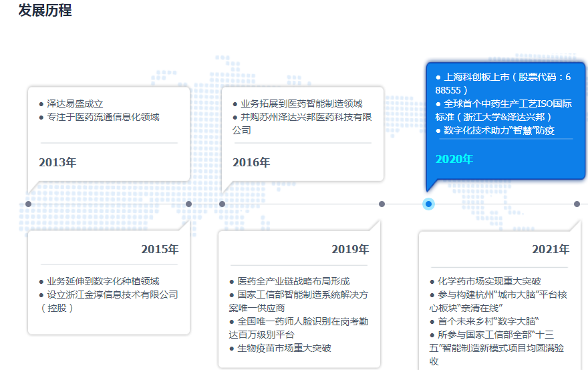The height and width of the screenshot is (370, 588).
Task: Select the 2015 timeline dot marker
Action: [188, 204]
